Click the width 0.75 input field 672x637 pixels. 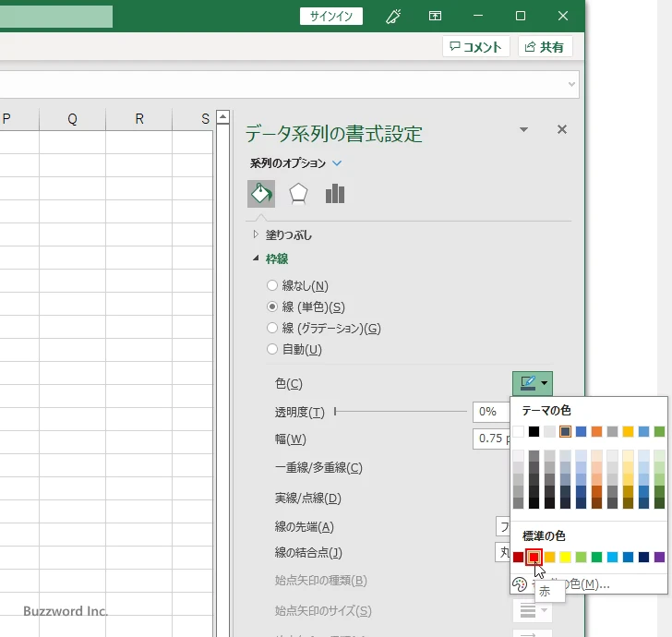pyautogui.click(x=491, y=439)
